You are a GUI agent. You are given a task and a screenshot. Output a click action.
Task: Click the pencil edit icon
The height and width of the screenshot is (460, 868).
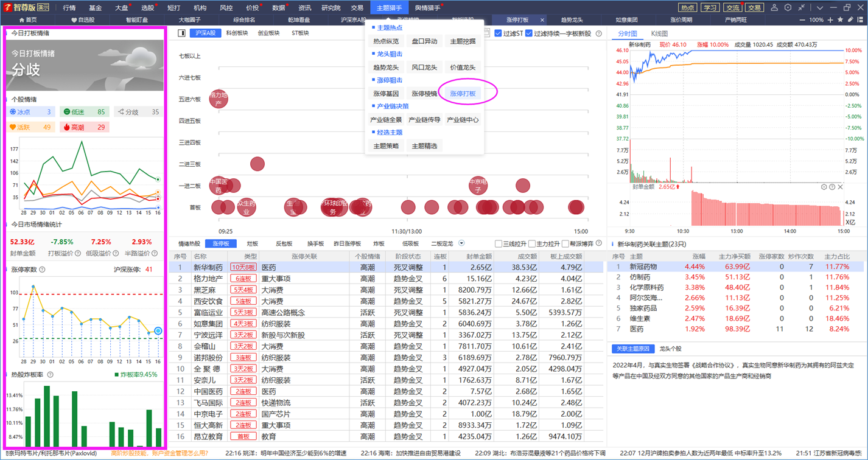pos(850,20)
